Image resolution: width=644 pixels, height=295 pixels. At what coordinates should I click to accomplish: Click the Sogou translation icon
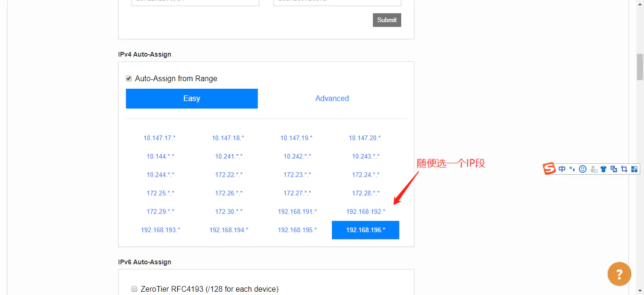614,169
